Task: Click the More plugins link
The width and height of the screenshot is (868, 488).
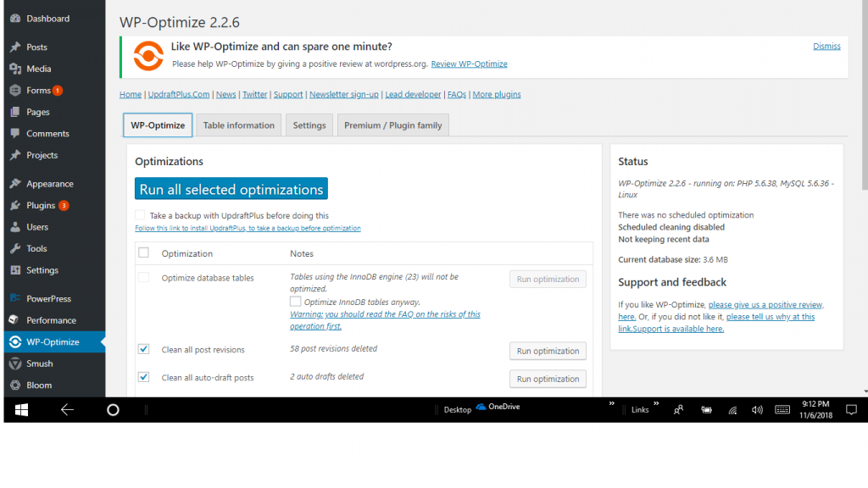Action: (497, 94)
